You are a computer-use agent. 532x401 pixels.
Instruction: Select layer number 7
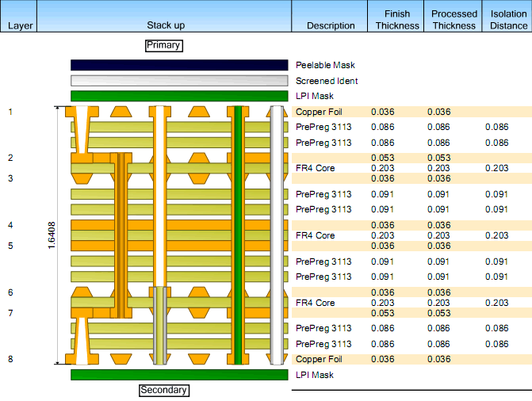click(10, 313)
